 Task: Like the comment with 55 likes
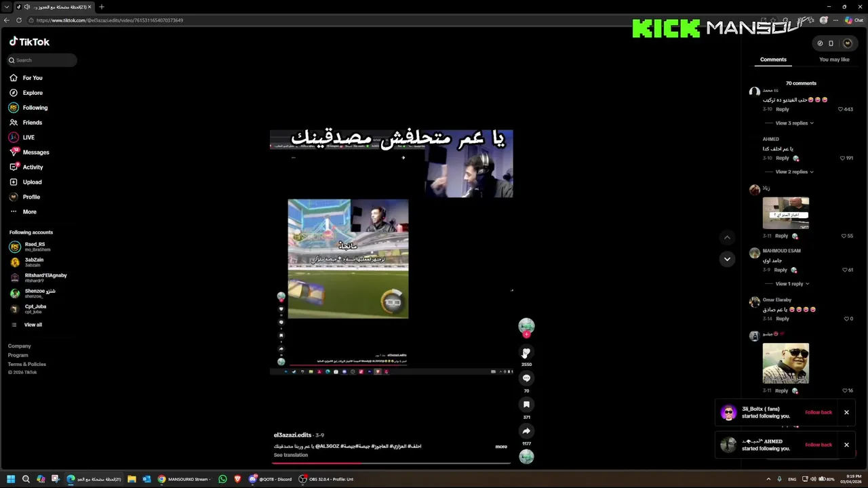[x=844, y=236]
